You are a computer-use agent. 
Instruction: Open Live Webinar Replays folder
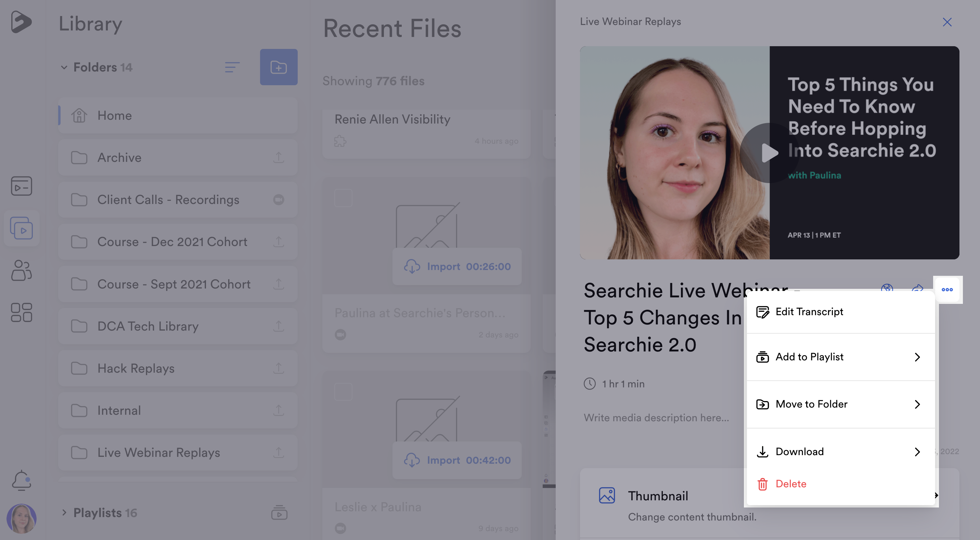(x=178, y=452)
